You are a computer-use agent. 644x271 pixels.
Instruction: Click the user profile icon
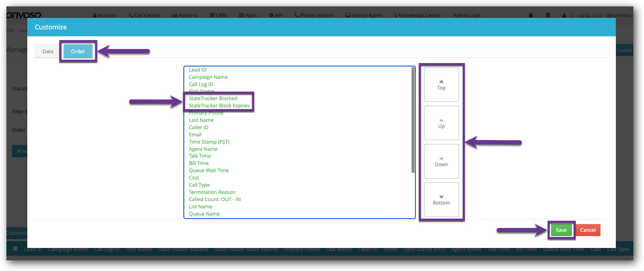pyautogui.click(x=564, y=15)
